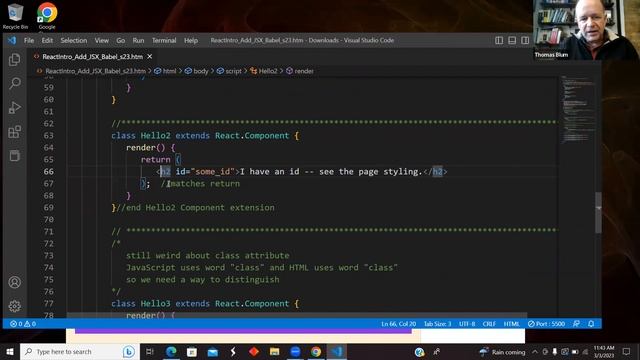Open the Edit menu

point(47,40)
